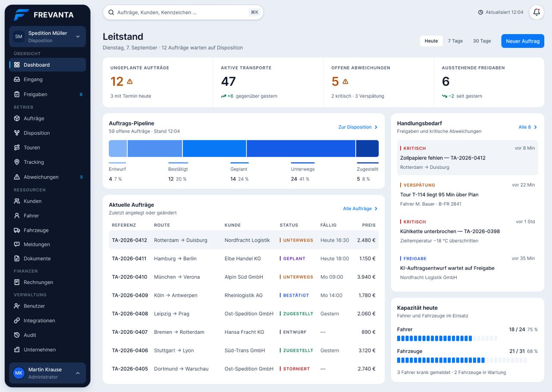Click the Fahrzeuge truck icon

(17, 230)
